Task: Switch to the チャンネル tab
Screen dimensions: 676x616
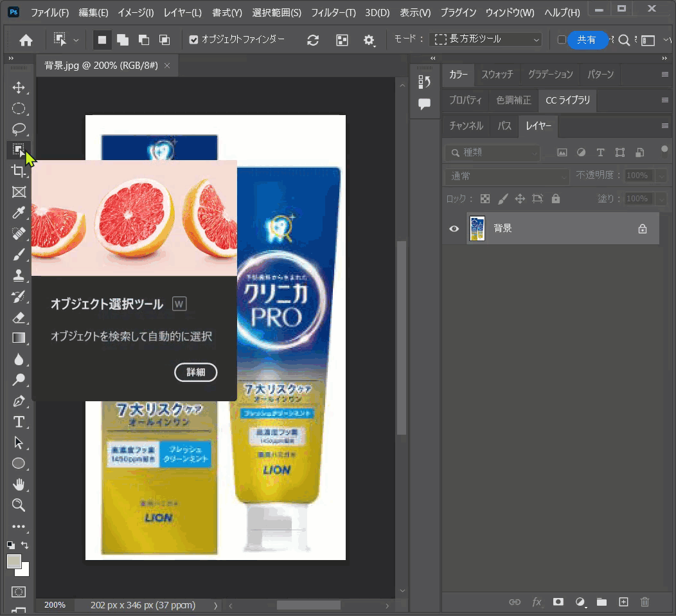Action: 466,125
